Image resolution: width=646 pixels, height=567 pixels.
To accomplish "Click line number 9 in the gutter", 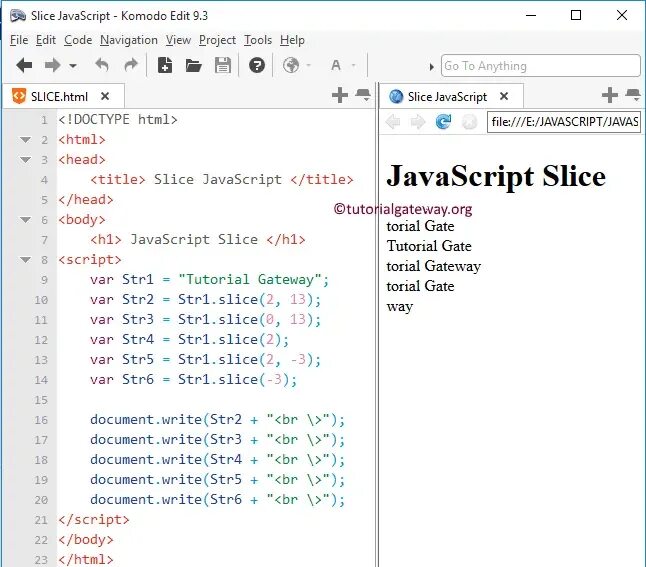I will tap(44, 280).
